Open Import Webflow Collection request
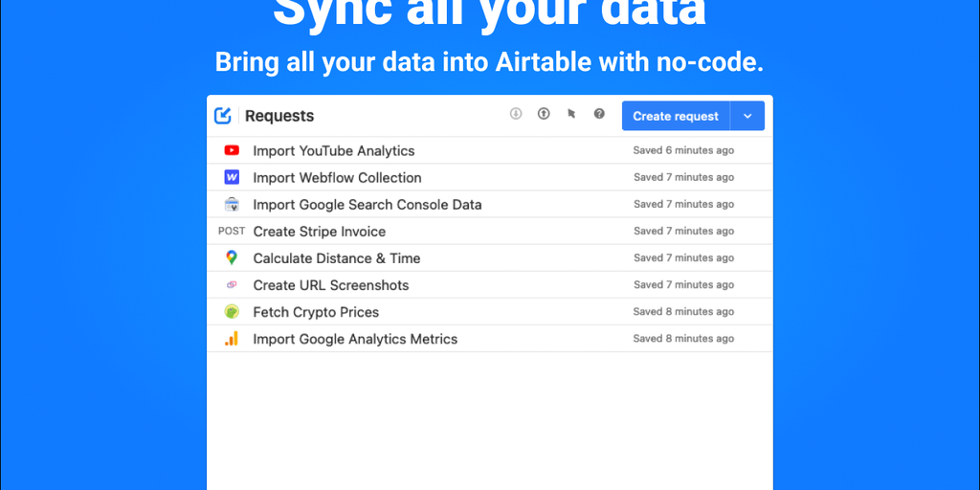Viewport: 980px width, 490px height. 337,177
